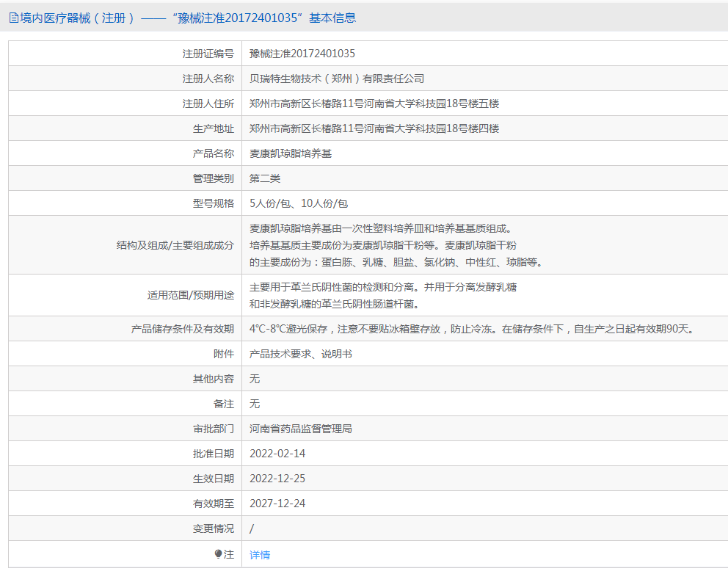Viewport: 728px width, 574px height.
Task: Click the storage condition text 4℃-8℃避光保存
Action: 288,329
